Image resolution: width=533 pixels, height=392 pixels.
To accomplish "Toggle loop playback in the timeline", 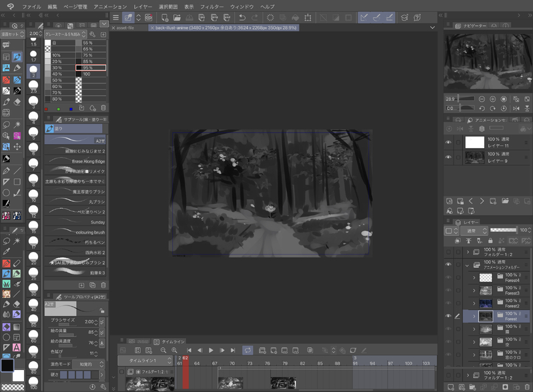I will [x=247, y=350].
